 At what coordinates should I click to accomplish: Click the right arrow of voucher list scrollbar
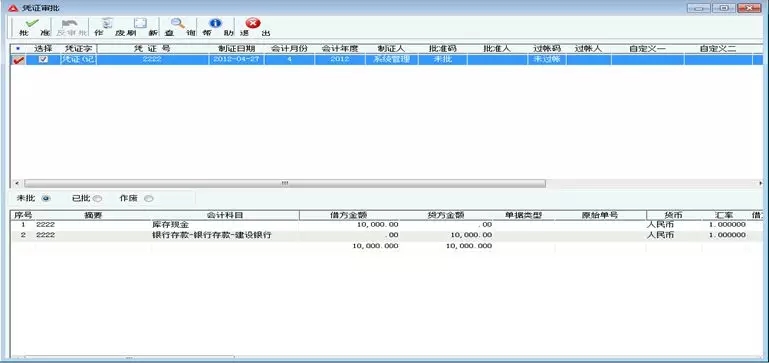tap(761, 183)
